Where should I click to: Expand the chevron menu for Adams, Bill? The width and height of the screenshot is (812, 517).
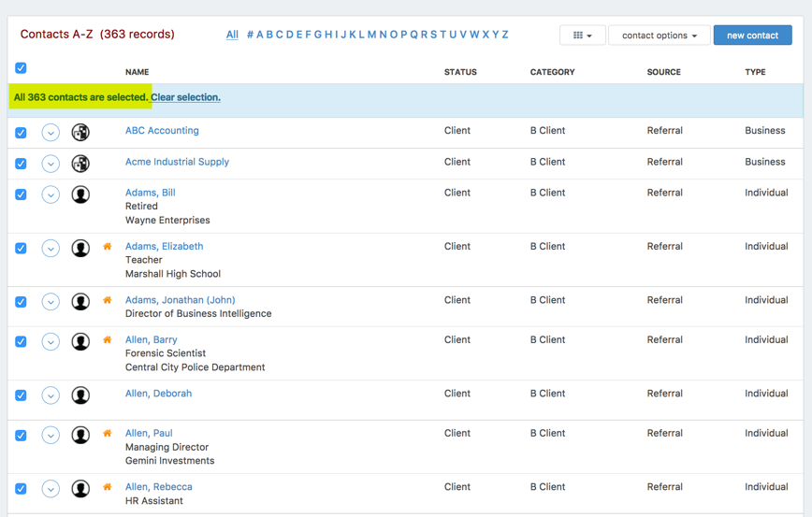click(x=51, y=194)
